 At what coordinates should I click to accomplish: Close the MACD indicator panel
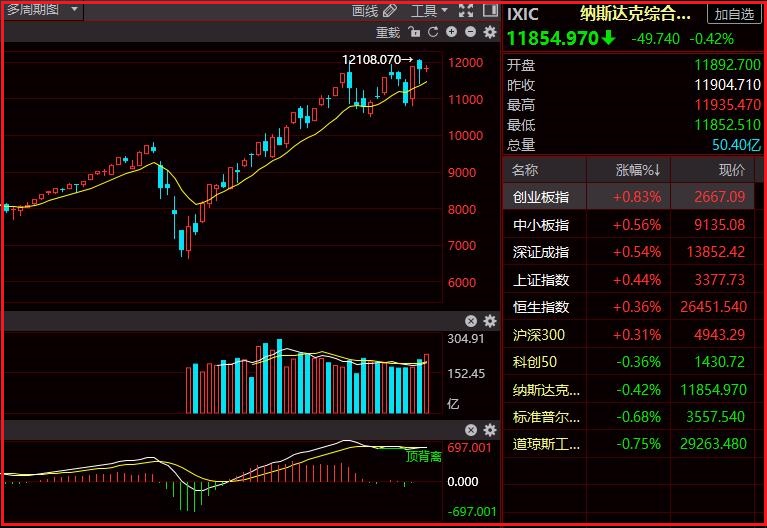(471, 430)
